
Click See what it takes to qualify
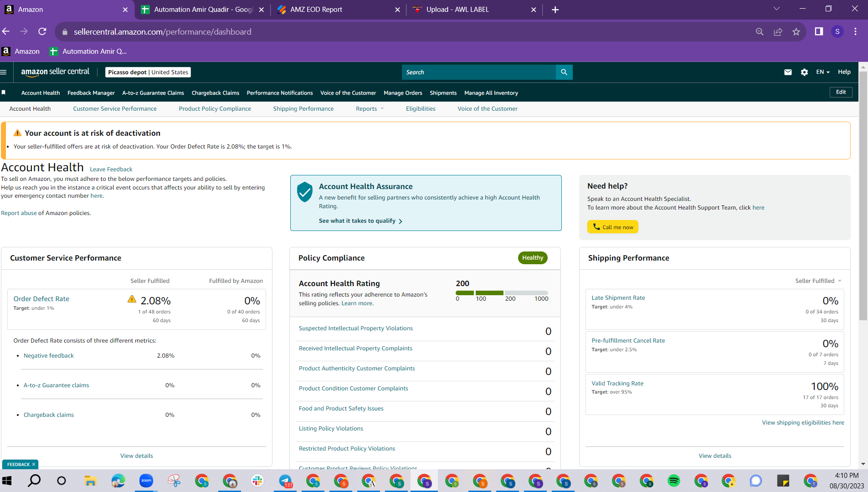[360, 221]
